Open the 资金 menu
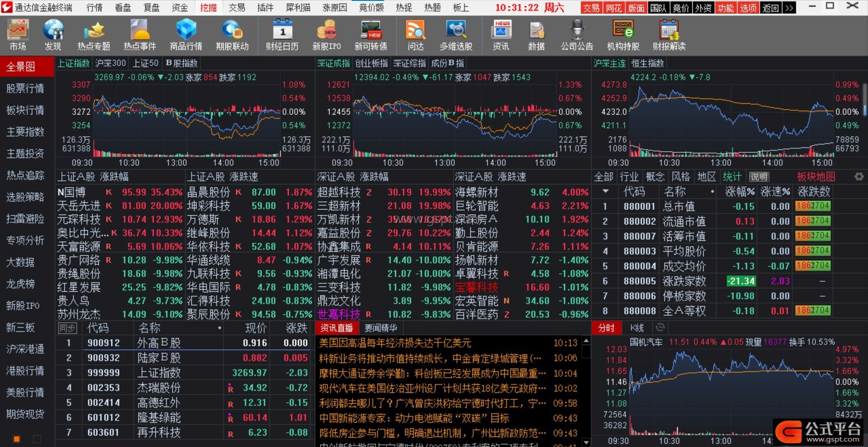 [x=180, y=8]
